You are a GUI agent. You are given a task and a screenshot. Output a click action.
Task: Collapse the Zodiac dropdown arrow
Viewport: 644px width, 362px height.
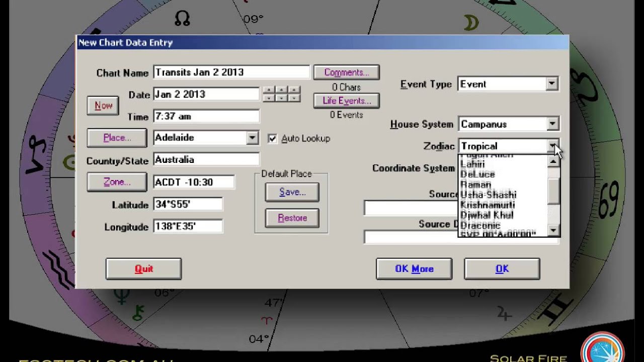click(552, 146)
